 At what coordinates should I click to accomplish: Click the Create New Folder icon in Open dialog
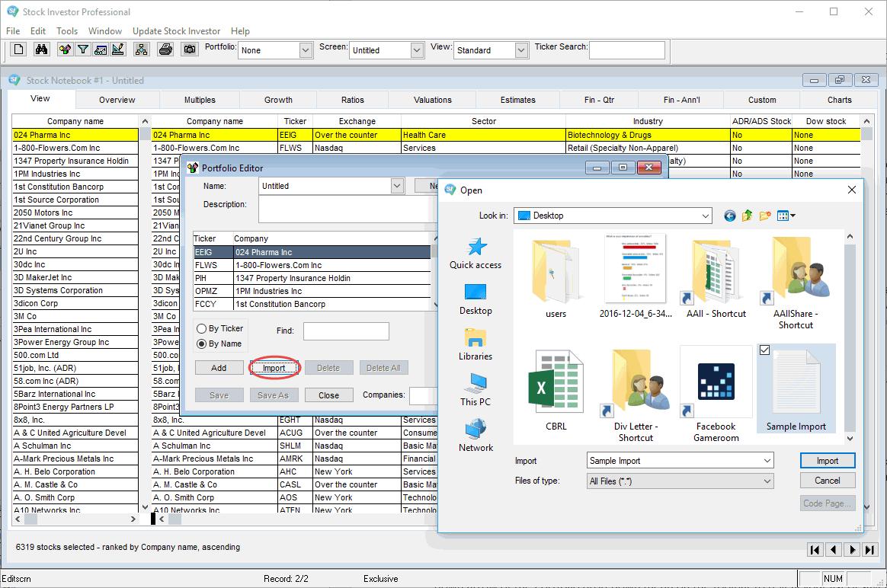(765, 216)
